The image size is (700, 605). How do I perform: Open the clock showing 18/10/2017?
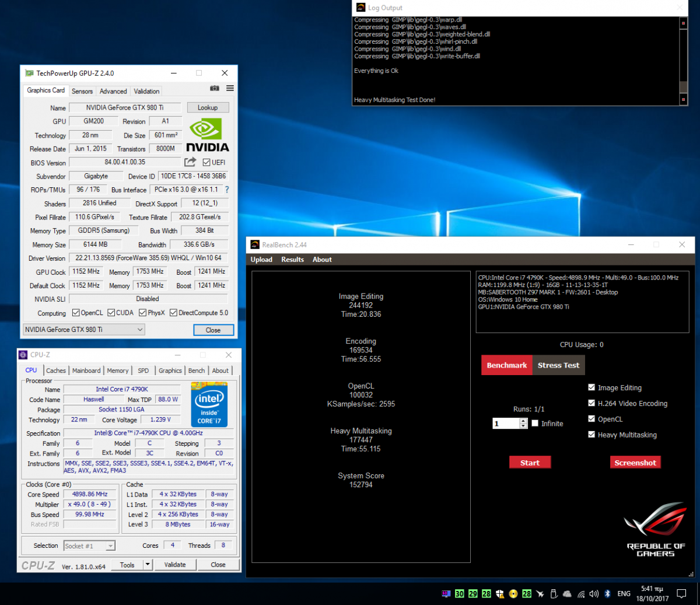(x=652, y=594)
